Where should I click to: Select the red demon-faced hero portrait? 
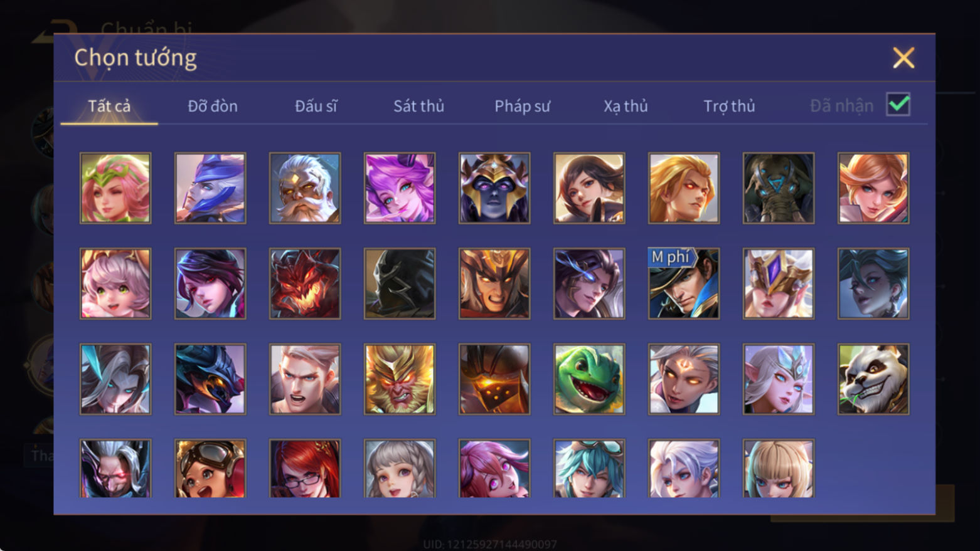point(305,283)
